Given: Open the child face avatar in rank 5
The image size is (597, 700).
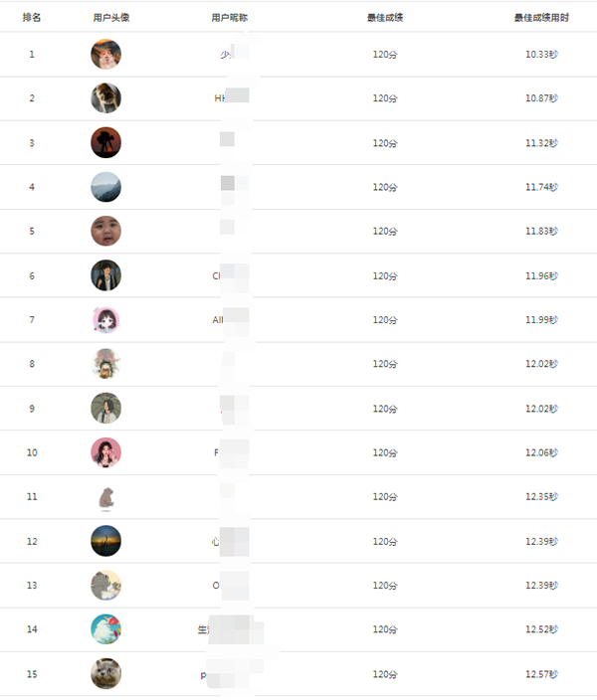Looking at the screenshot, I should (105, 231).
